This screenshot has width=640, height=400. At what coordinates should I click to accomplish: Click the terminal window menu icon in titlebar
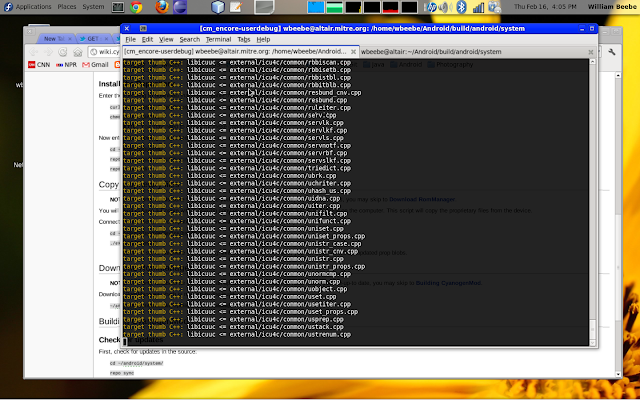(x=143, y=28)
